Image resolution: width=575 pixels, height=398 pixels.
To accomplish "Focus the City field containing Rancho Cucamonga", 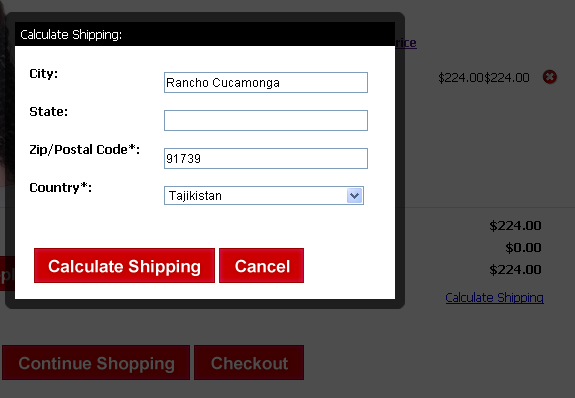I will pyautogui.click(x=266, y=83).
